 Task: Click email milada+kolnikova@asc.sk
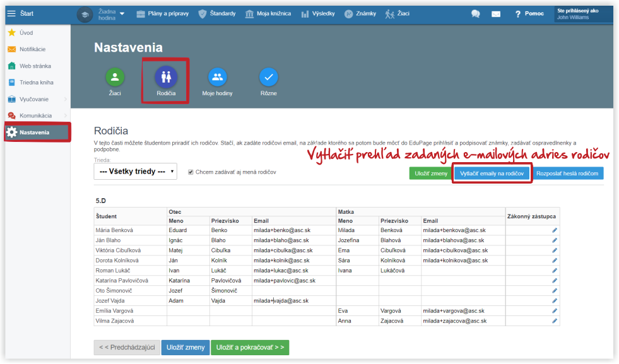[x=463, y=261]
